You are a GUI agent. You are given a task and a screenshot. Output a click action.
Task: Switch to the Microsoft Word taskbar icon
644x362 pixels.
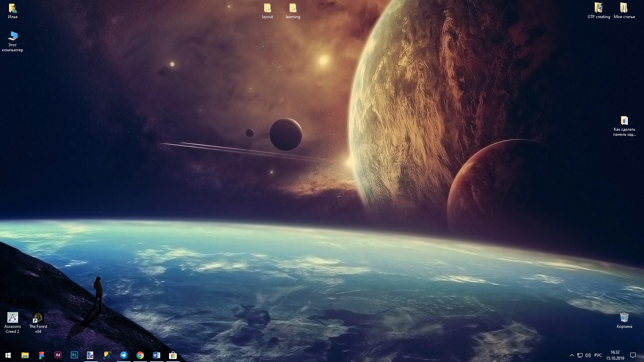click(x=156, y=355)
